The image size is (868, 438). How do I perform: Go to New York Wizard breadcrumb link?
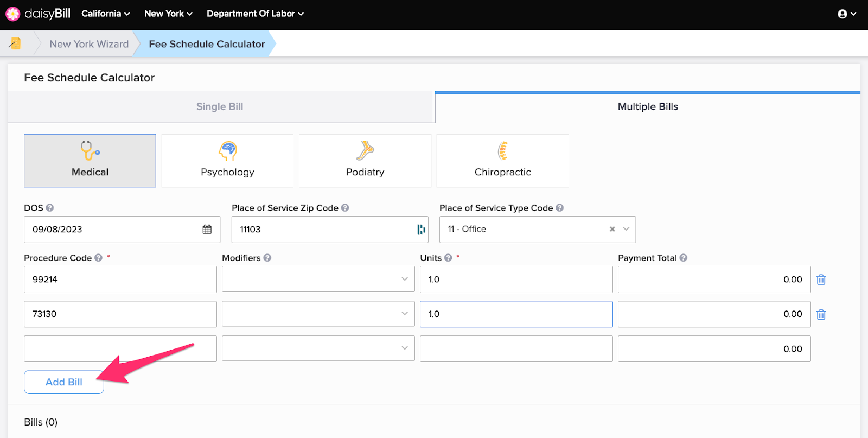coord(89,44)
